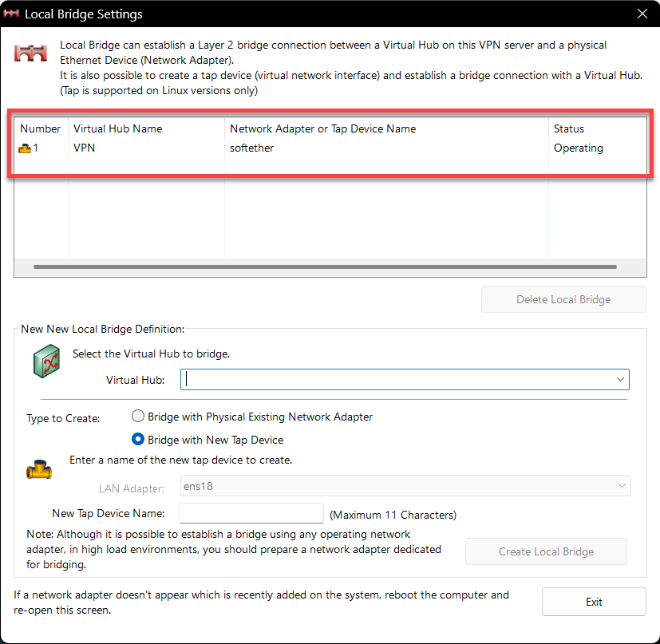Viewport: 660px width, 644px height.
Task: Select the softether device name cell
Action: pos(251,148)
